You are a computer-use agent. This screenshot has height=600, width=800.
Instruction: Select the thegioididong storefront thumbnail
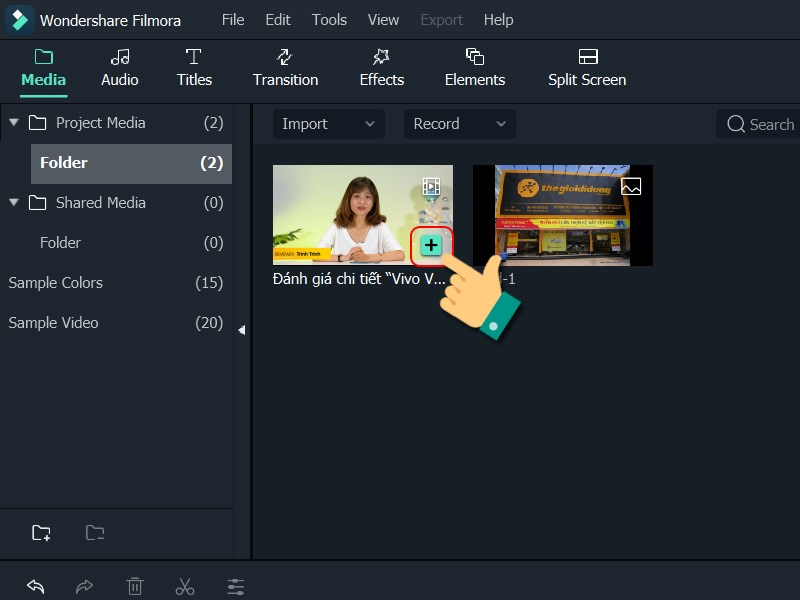coord(563,215)
